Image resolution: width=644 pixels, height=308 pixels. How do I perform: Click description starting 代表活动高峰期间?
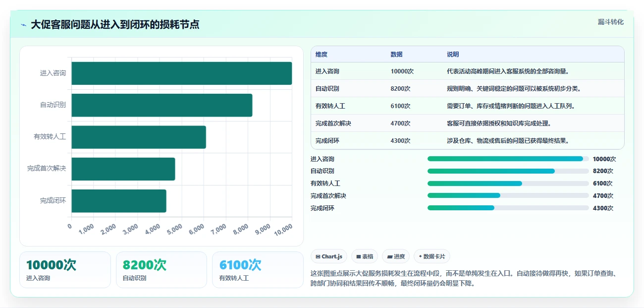[508, 71]
